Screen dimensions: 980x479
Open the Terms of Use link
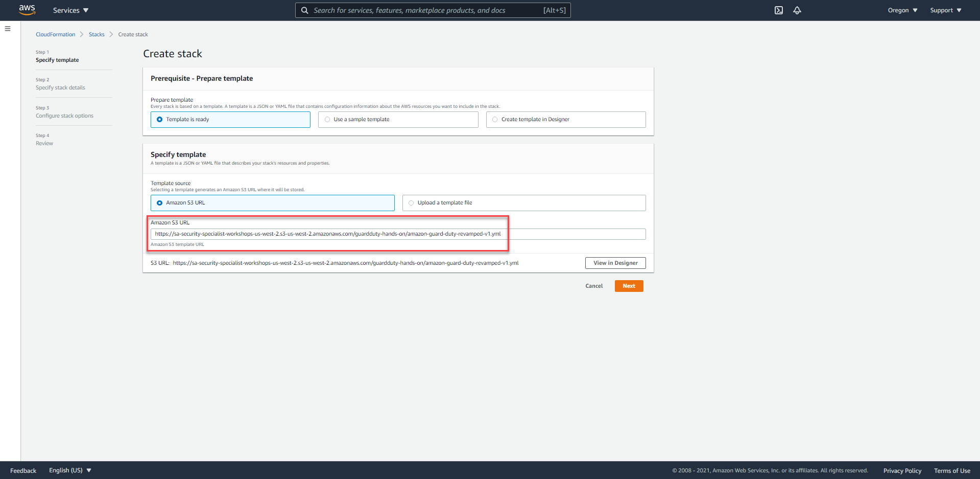[952, 471]
